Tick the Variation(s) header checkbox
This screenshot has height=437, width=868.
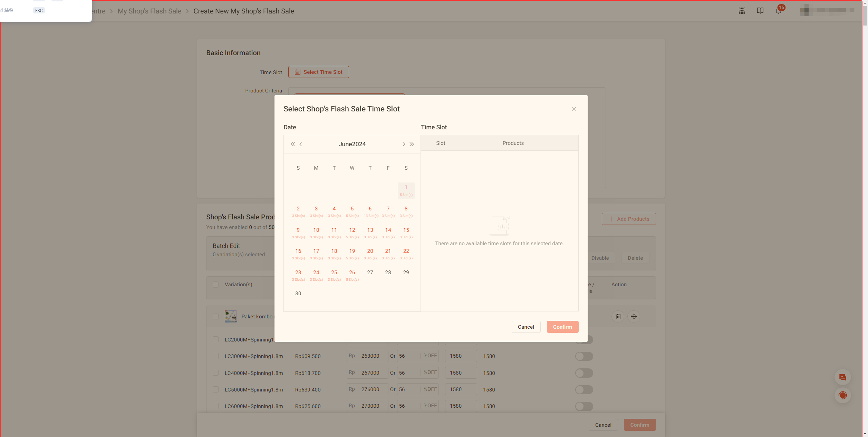215,285
